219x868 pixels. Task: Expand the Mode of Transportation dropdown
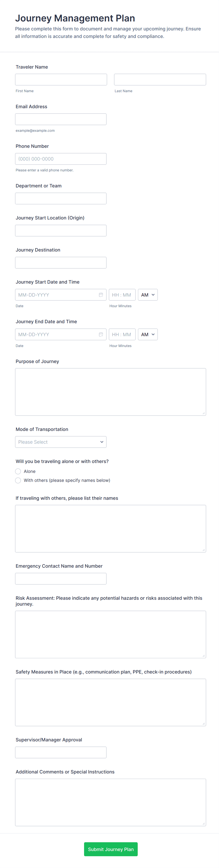[x=61, y=442]
